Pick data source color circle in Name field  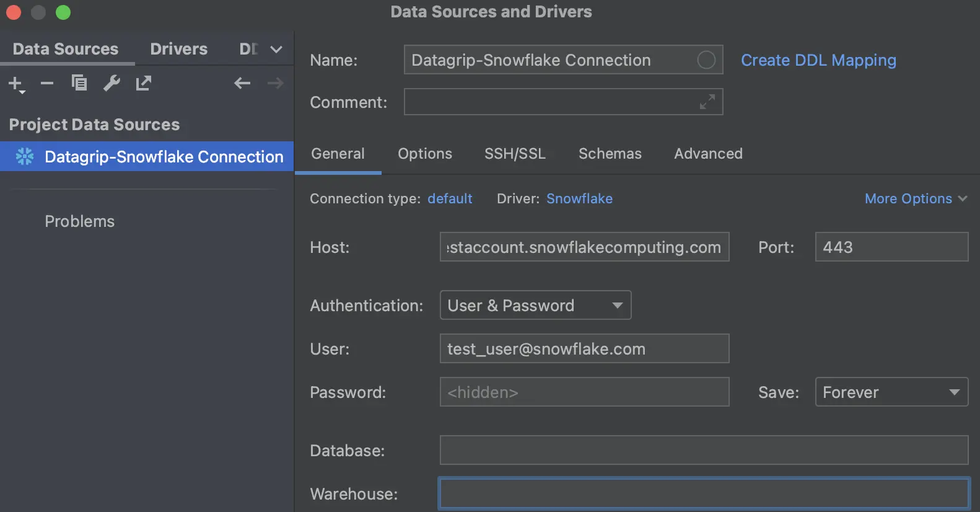click(x=706, y=60)
